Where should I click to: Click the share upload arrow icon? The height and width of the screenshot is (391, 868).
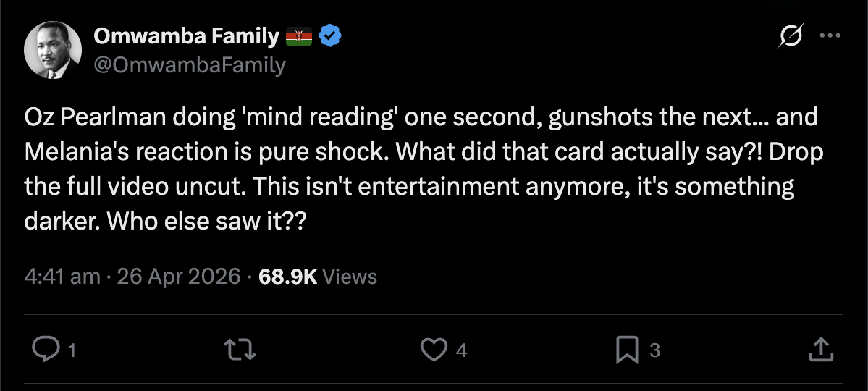(x=819, y=351)
